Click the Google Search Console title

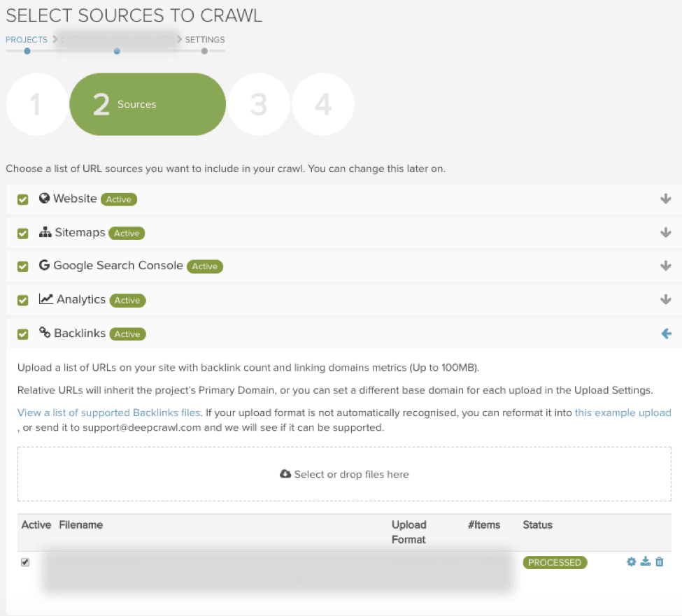(118, 265)
